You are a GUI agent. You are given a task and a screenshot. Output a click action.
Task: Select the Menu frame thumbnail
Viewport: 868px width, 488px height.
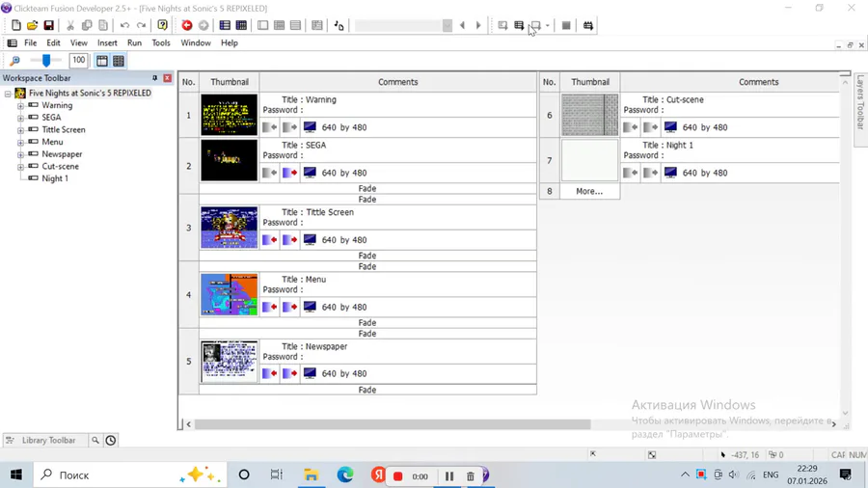[x=230, y=295]
